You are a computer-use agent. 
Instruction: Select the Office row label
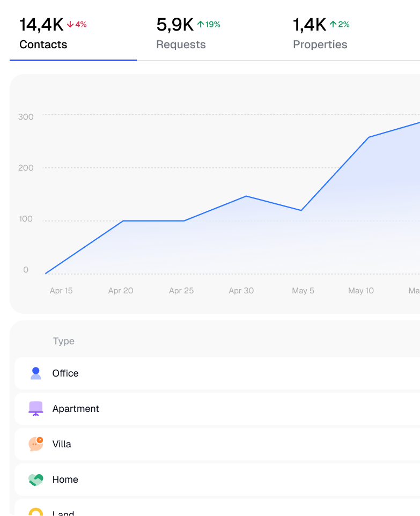tap(65, 373)
